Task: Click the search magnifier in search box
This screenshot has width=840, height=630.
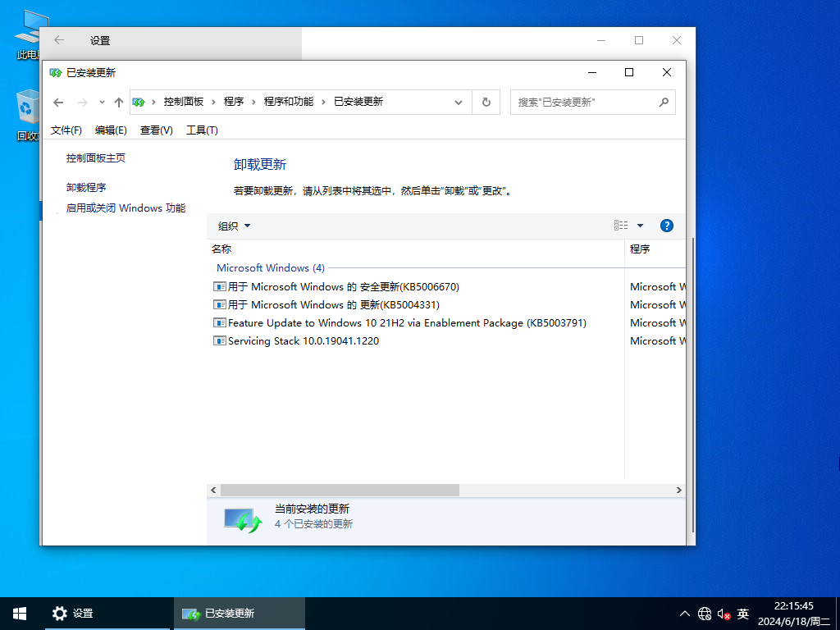Action: pos(664,102)
